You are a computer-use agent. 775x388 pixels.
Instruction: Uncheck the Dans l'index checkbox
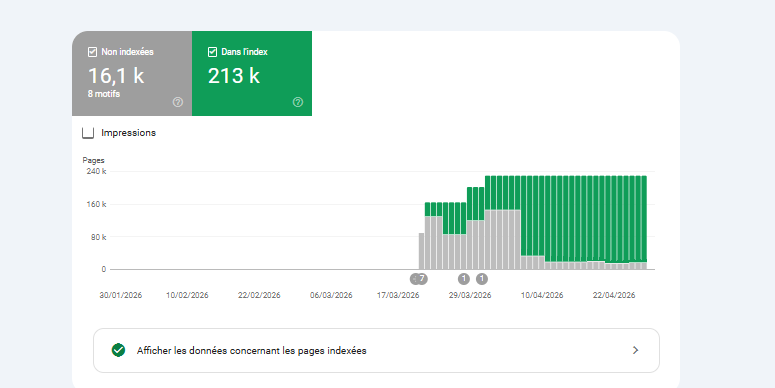pyautogui.click(x=212, y=52)
